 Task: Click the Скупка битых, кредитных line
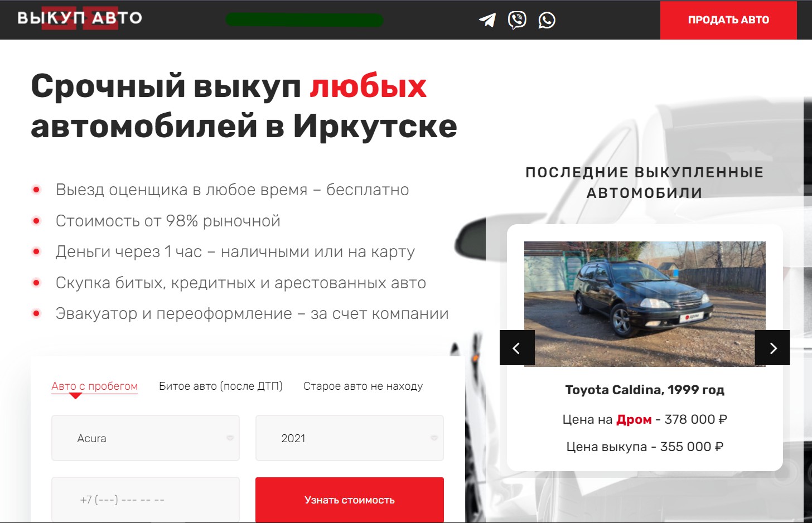click(x=240, y=283)
